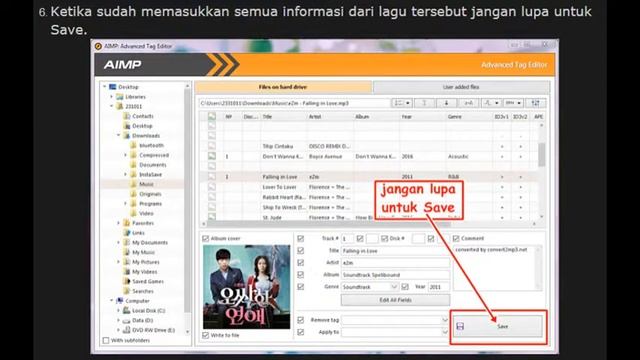This screenshot has height=360, width=640.
Task: Click the Artist input field
Action: pos(395,263)
